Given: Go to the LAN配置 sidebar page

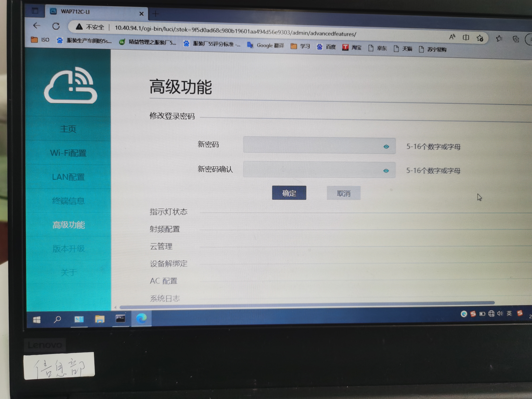Looking at the screenshot, I should (68, 177).
